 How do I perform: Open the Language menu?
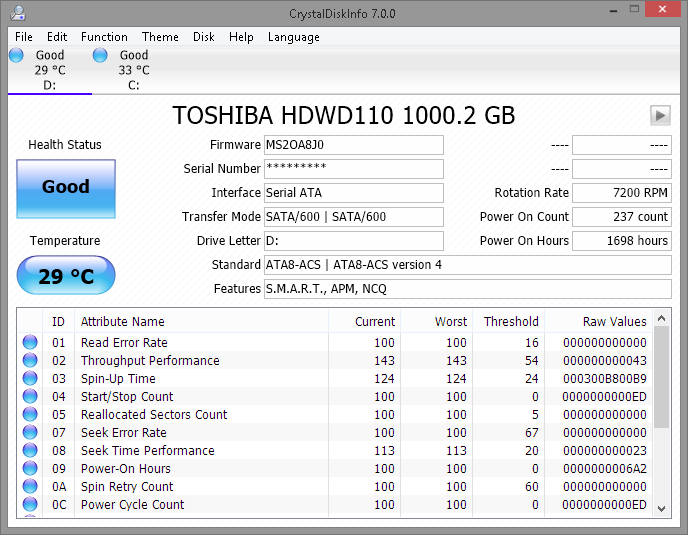(x=293, y=37)
